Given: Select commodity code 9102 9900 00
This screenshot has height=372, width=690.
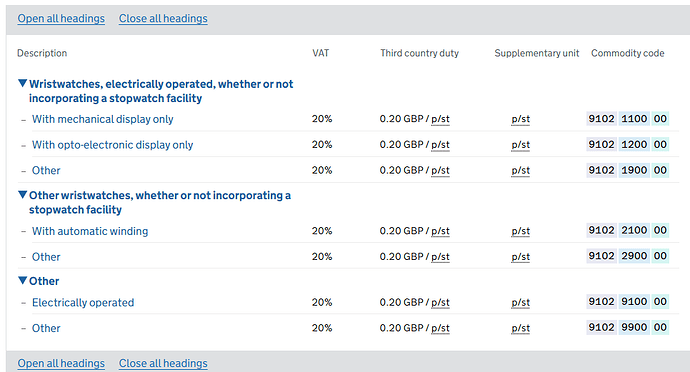Looking at the screenshot, I should pyautogui.click(x=628, y=327).
